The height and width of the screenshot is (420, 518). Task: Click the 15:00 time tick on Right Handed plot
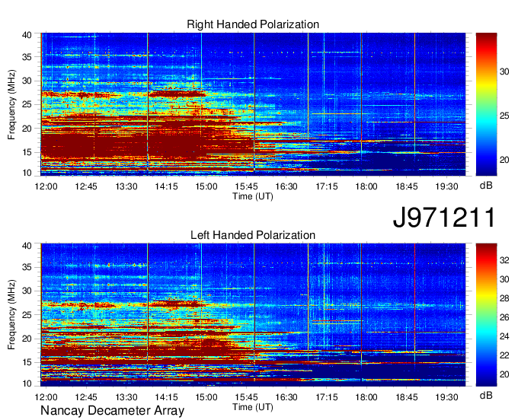tap(206, 186)
